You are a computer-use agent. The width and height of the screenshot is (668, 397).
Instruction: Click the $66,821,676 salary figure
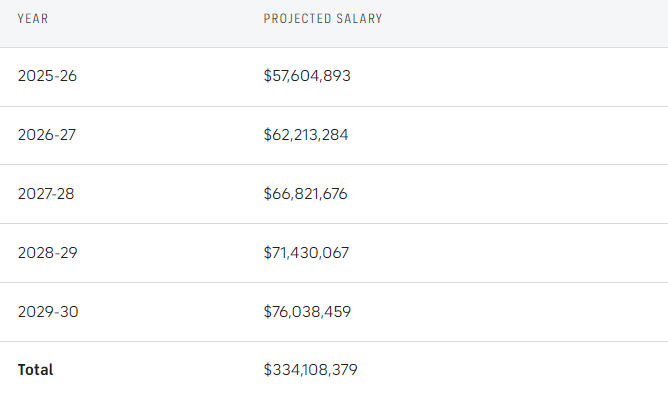(x=305, y=194)
